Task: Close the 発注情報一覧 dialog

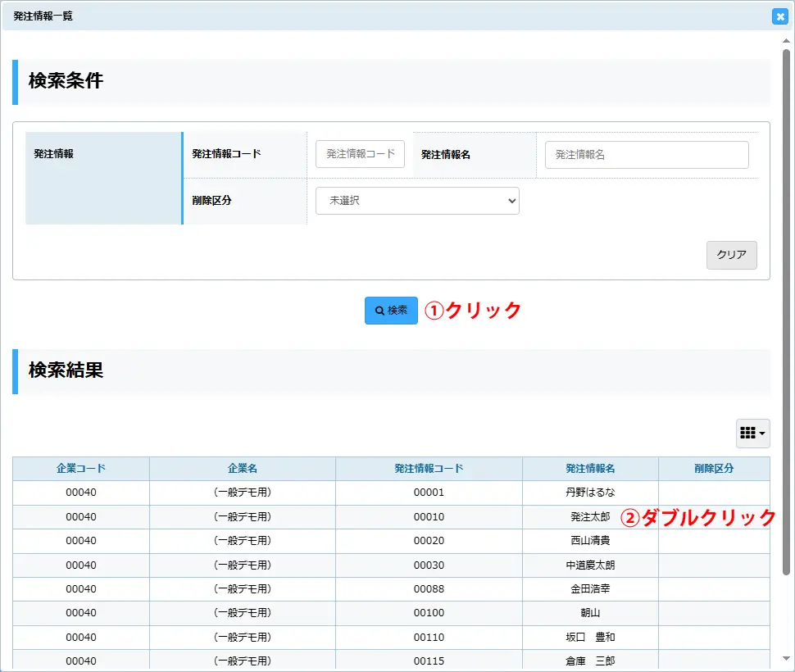Action: pos(779,16)
